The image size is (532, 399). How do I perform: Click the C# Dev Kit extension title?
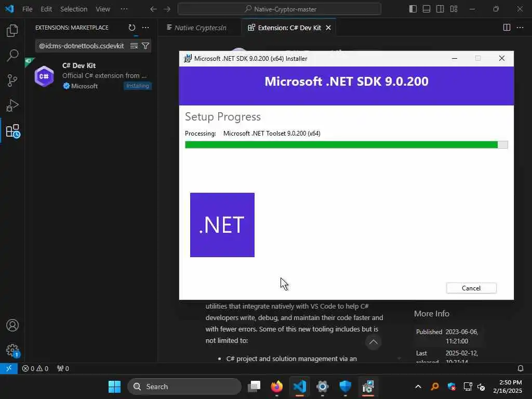79,65
